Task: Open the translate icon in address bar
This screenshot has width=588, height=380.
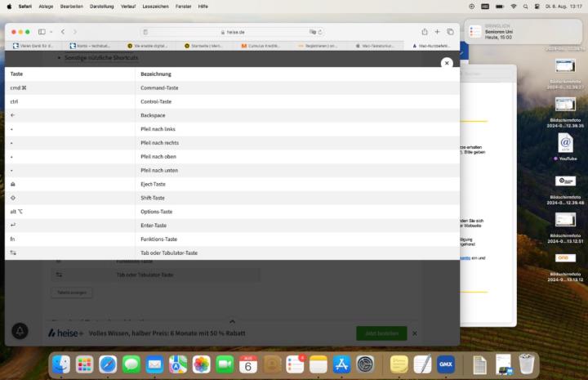Action: click(312, 32)
